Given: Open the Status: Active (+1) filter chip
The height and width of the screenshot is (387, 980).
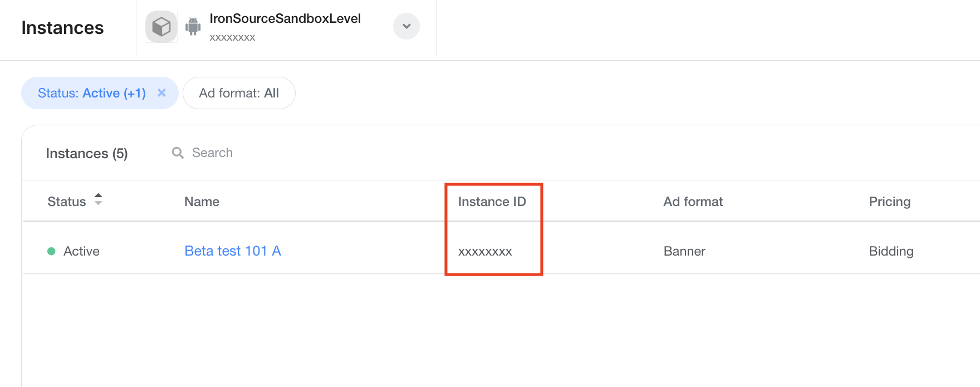Looking at the screenshot, I should [92, 93].
